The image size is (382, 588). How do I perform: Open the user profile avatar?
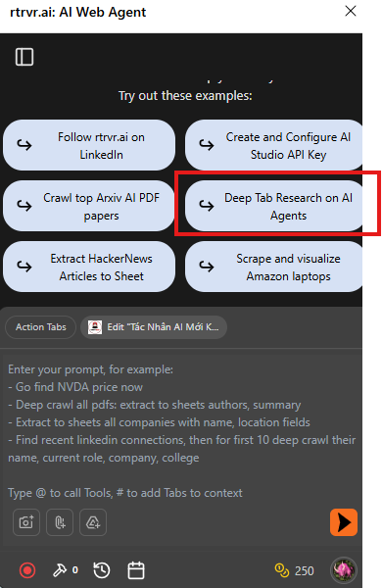[344, 570]
